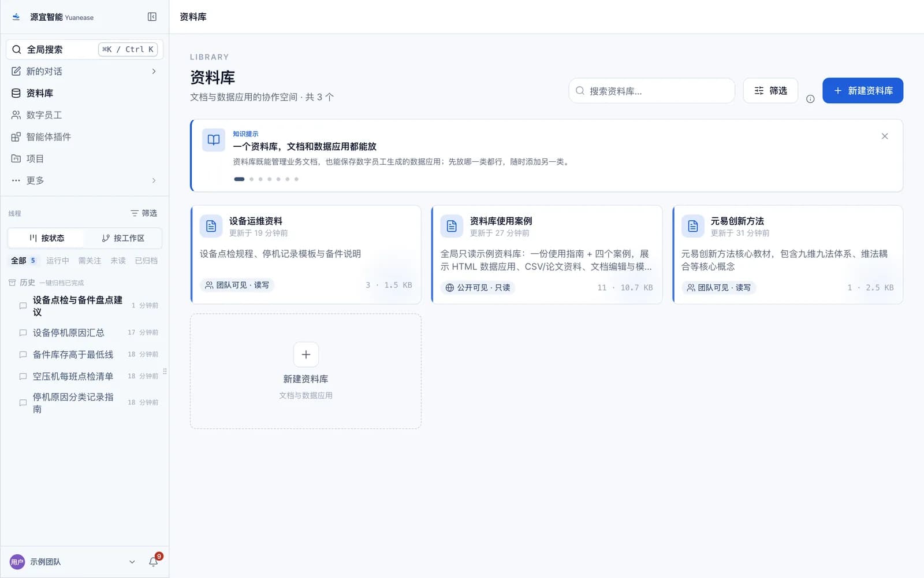The height and width of the screenshot is (578, 924).
Task: Click the 新建资料库 blue button
Action: tap(863, 91)
